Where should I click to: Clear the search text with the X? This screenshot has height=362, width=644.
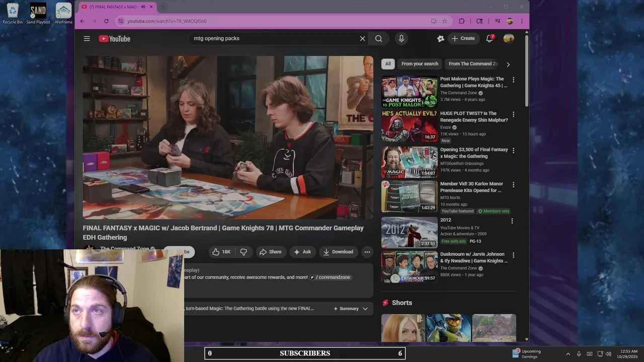point(362,39)
